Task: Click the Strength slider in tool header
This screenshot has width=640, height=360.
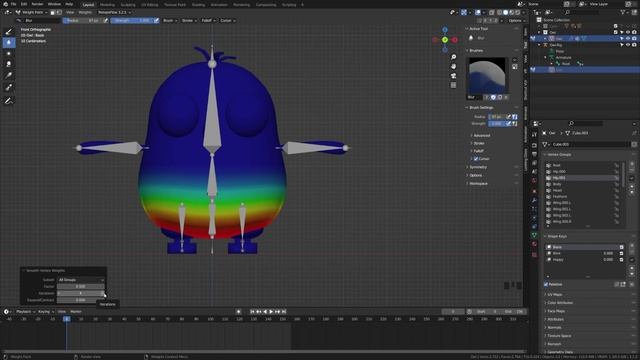Action: click(131, 20)
